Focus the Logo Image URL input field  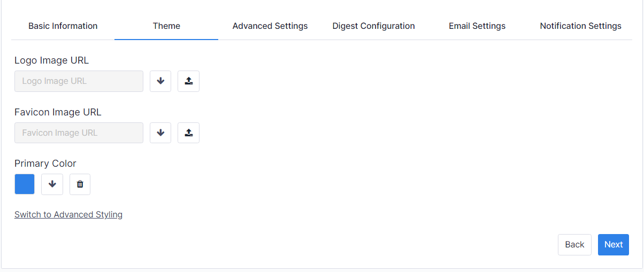[79, 81]
